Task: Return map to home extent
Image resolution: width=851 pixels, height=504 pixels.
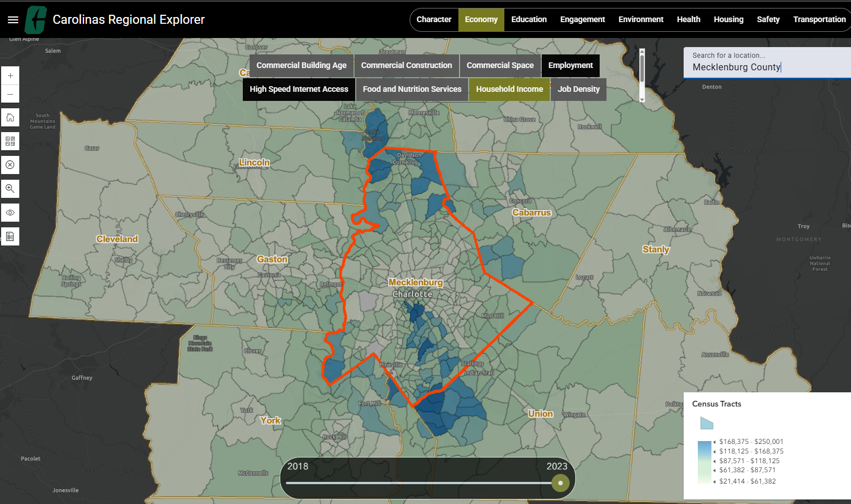Action: 10,118
